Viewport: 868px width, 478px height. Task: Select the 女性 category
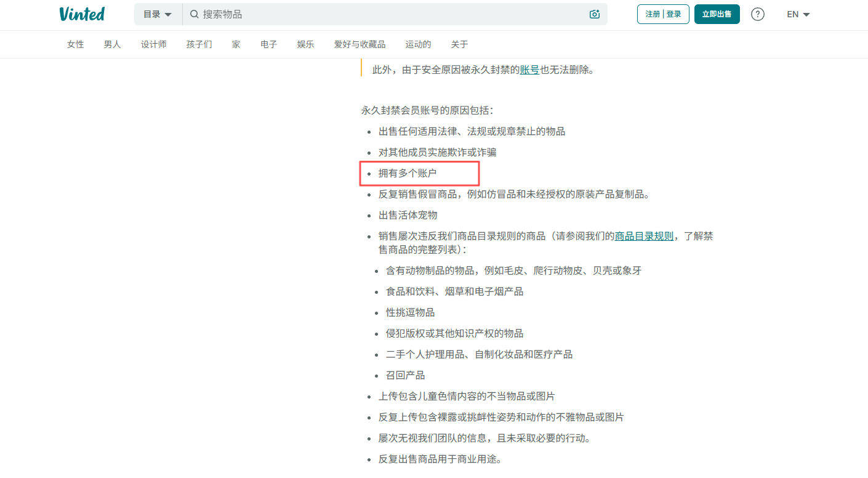(x=75, y=44)
